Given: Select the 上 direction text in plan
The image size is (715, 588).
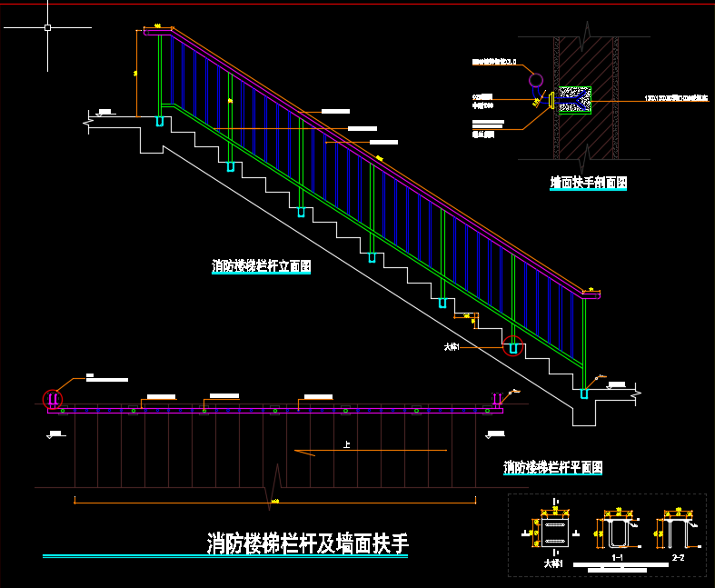Looking at the screenshot, I should [346, 444].
